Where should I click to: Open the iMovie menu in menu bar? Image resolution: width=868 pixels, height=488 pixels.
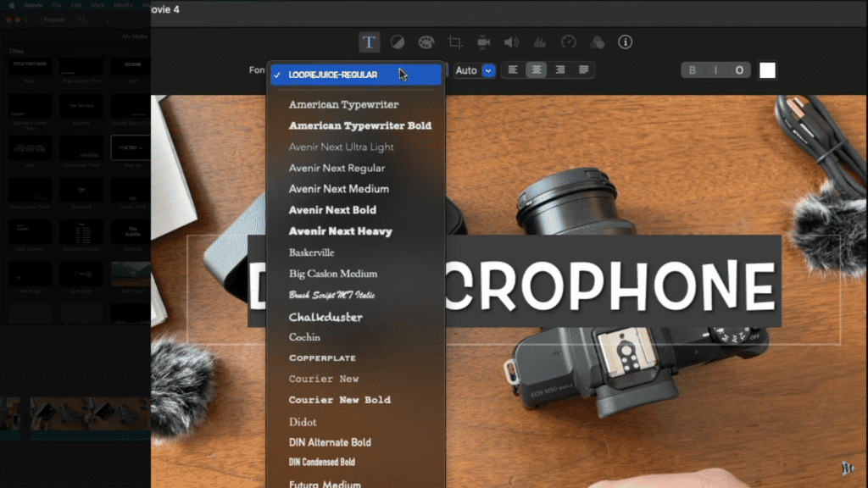33,5
